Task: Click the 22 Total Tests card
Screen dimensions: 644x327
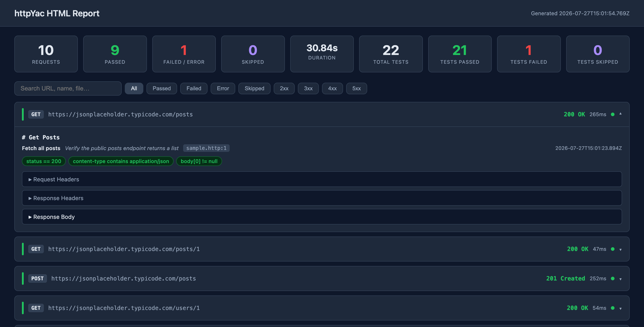Action: 391,54
